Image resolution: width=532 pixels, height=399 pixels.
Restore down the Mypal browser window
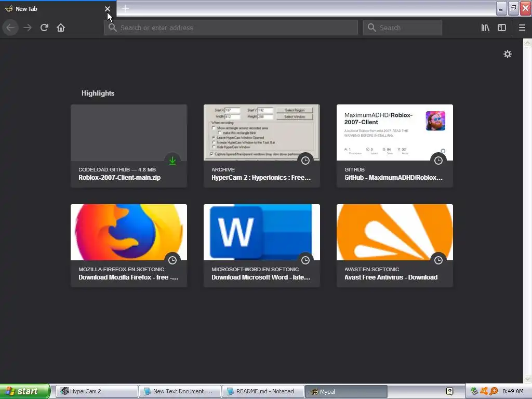513,8
